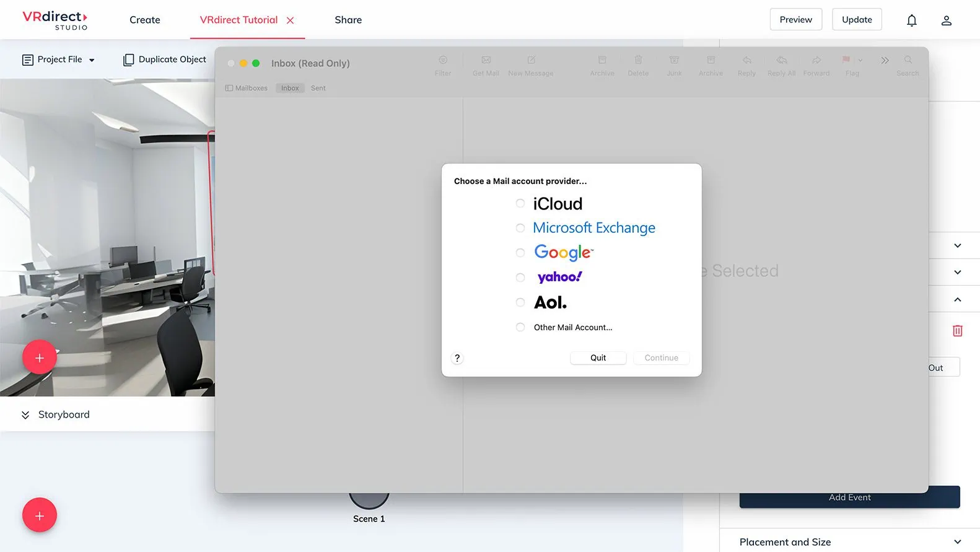Click the Add Event button
Image resolution: width=980 pixels, height=552 pixels.
point(849,497)
